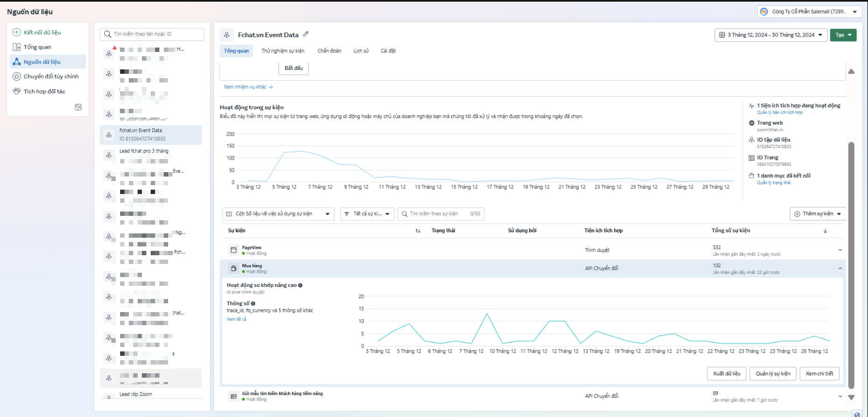Open the Cột: Số liệu về việc sử dụng sự kiện dropdown
Screen dimensions: 868x417
click(278, 214)
